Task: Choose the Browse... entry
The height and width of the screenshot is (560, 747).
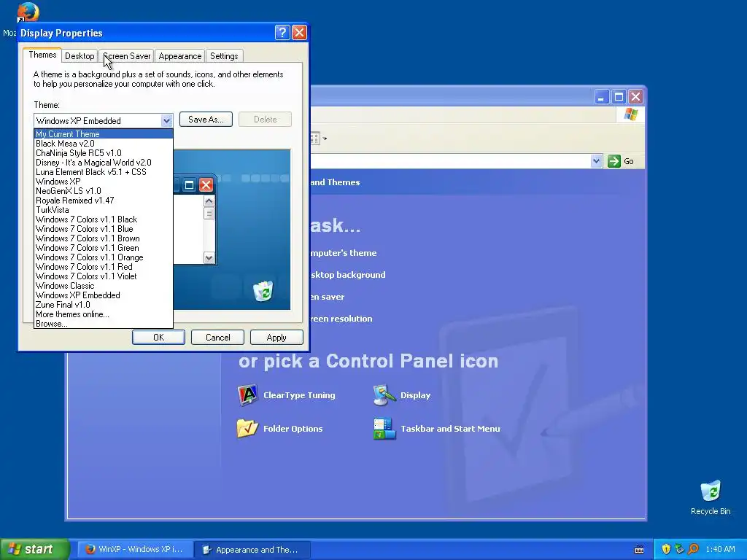Action: click(x=104, y=324)
